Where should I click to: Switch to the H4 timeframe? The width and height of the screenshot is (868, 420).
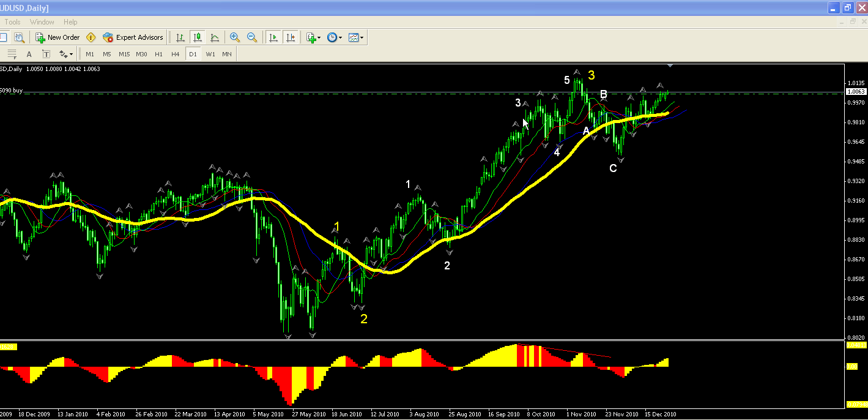pos(176,54)
